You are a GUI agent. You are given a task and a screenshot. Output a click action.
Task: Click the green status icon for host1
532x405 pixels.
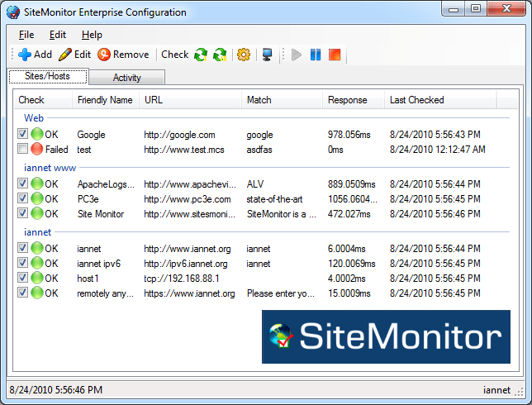(x=37, y=278)
